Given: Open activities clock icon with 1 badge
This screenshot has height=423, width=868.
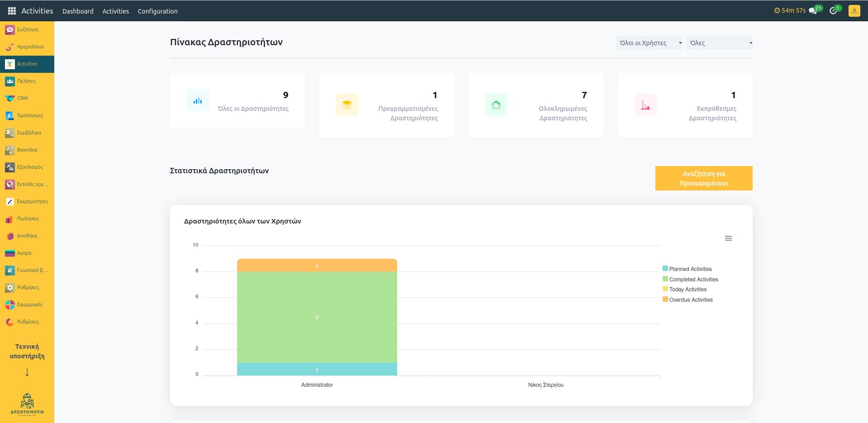Looking at the screenshot, I should click(833, 11).
